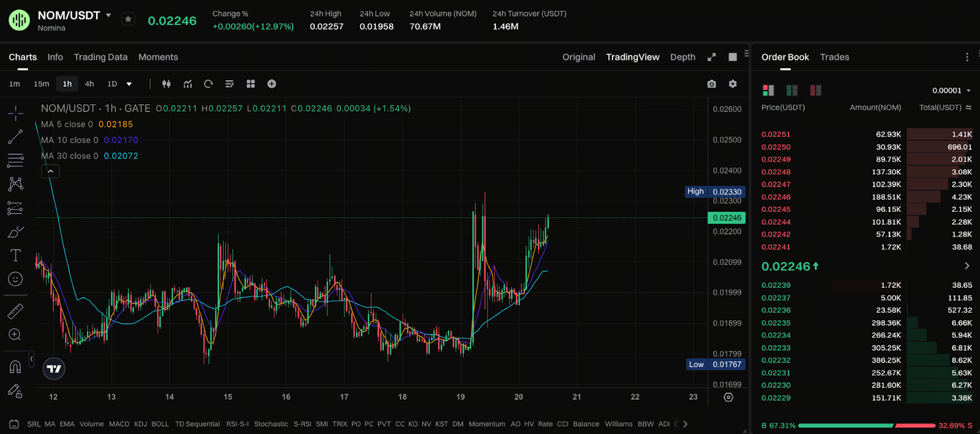Viewport: 980px width, 434px height.
Task: Open the price scale settings gear
Action: tap(728, 397)
